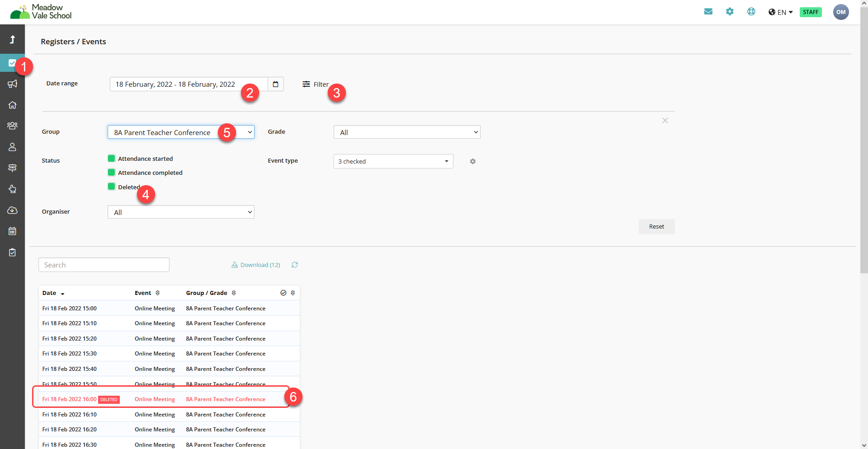Refresh the events list
Image resolution: width=868 pixels, height=449 pixels.
point(295,265)
